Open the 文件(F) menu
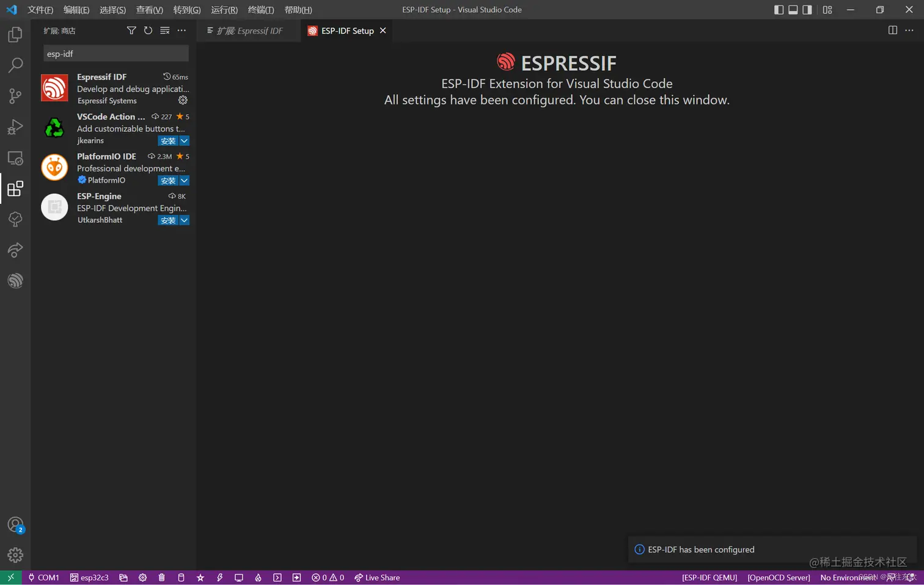Screen dimensions: 924x585 (40, 10)
